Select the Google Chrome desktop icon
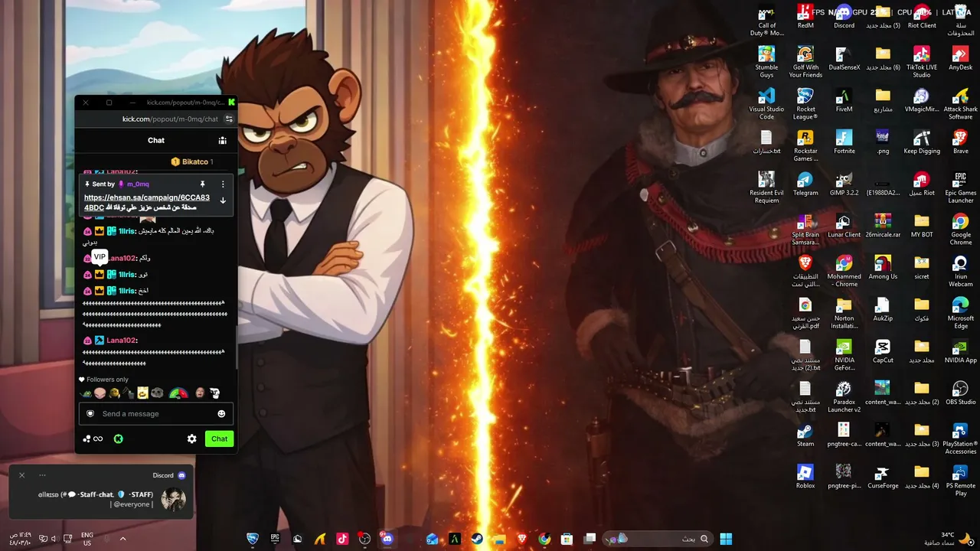This screenshot has height=551, width=980. pyautogui.click(x=961, y=230)
